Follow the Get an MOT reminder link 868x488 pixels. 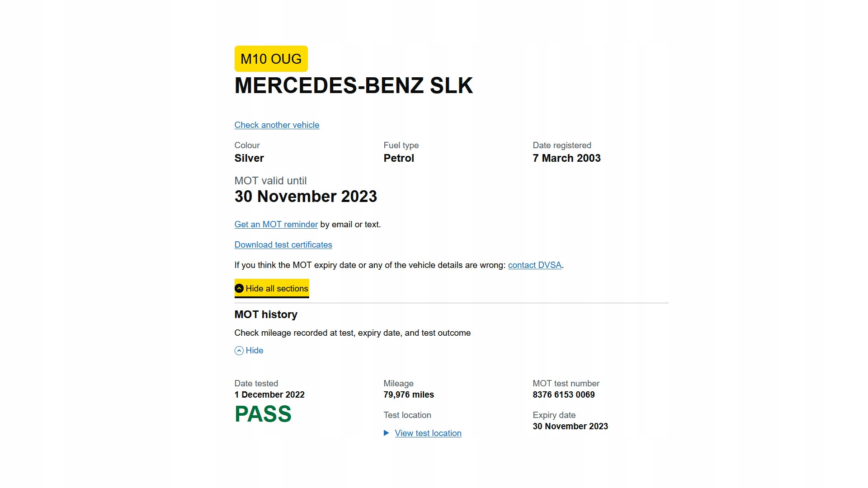(x=276, y=225)
